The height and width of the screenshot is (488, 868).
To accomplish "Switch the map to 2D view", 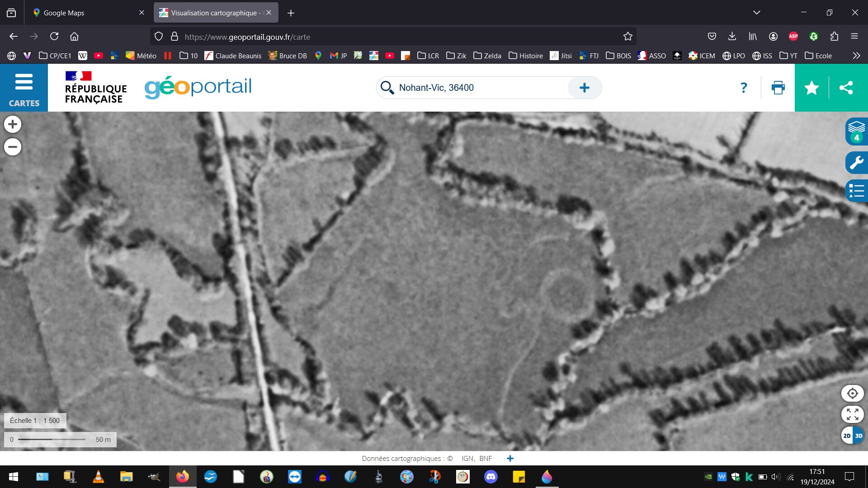I will pos(847,436).
